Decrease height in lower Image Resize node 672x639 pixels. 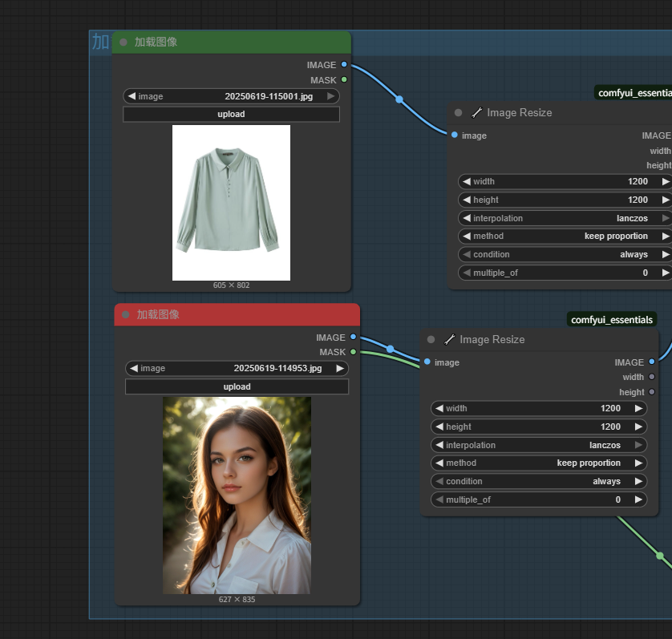[439, 427]
